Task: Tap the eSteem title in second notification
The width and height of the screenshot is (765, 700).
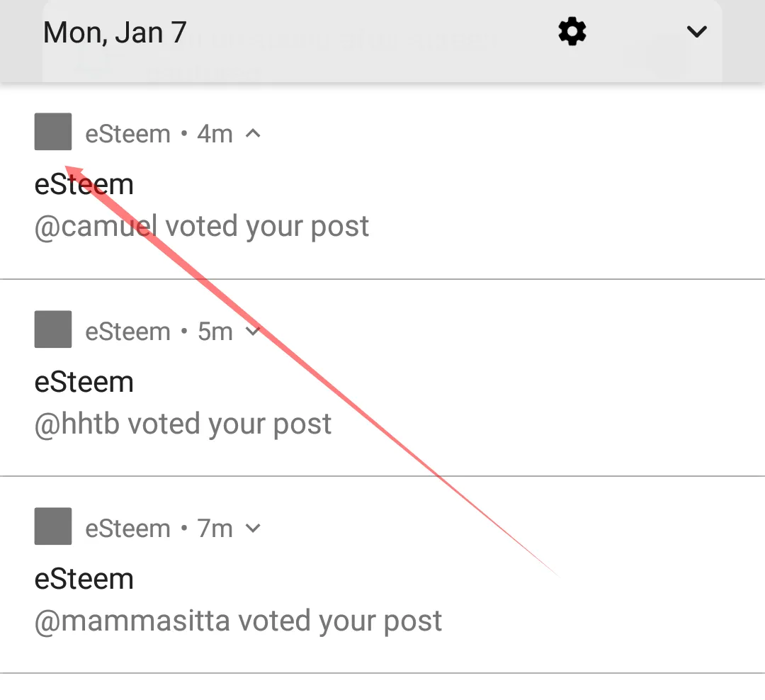Action: 84,382
